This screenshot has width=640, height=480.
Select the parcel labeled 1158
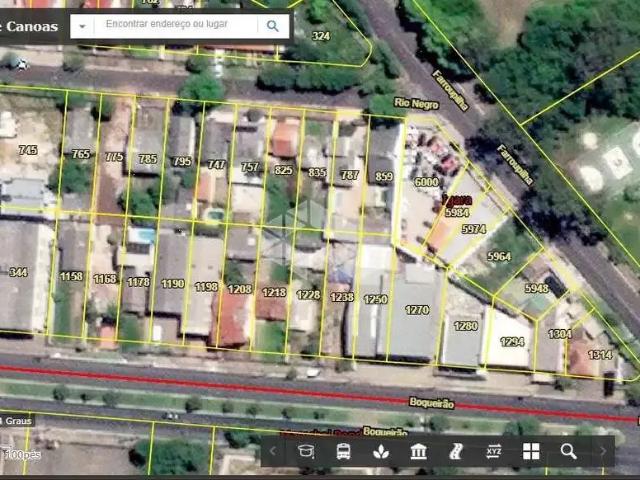point(71,276)
